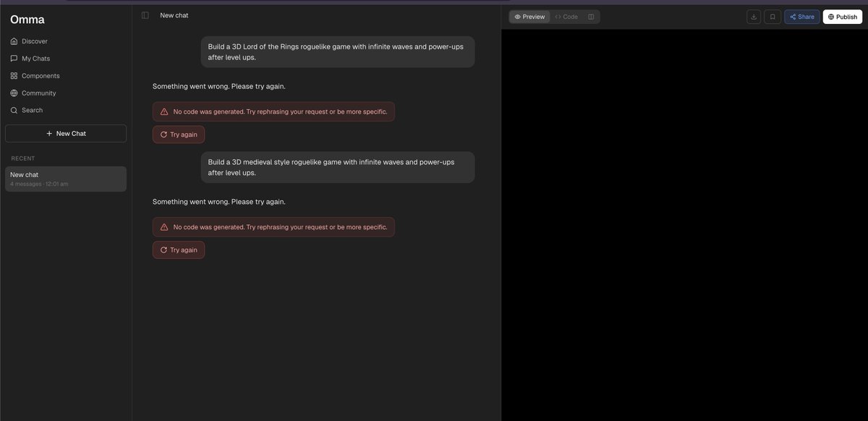Viewport: 868px width, 421px height.
Task: Switch to the Code tab
Action: coord(566,17)
